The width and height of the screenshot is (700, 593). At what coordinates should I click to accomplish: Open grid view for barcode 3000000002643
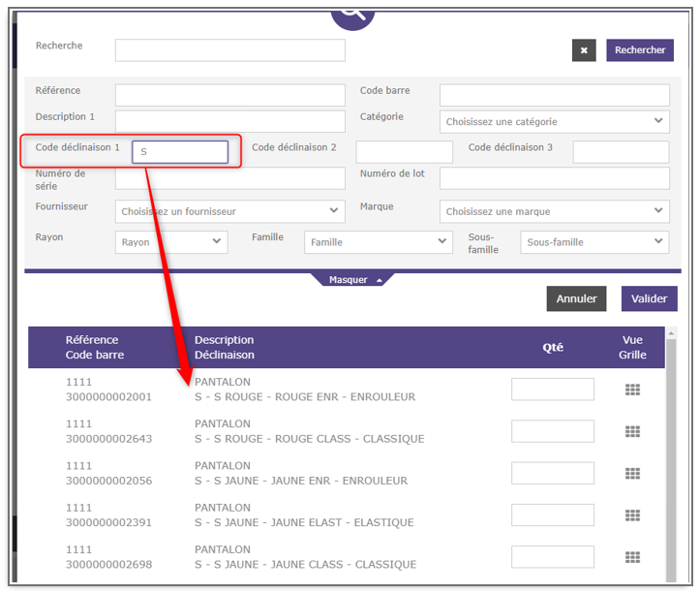632,431
